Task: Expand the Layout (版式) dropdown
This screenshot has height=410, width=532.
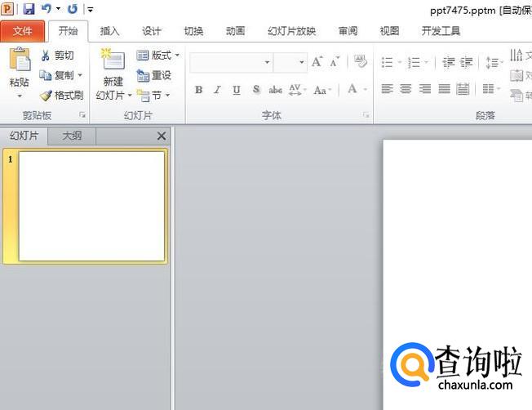Action: pos(177,56)
